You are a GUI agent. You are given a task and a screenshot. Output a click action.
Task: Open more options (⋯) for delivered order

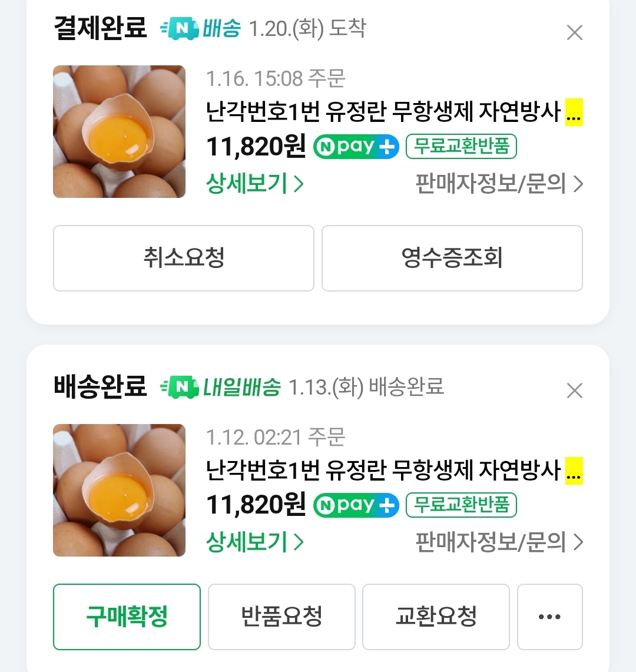click(549, 617)
